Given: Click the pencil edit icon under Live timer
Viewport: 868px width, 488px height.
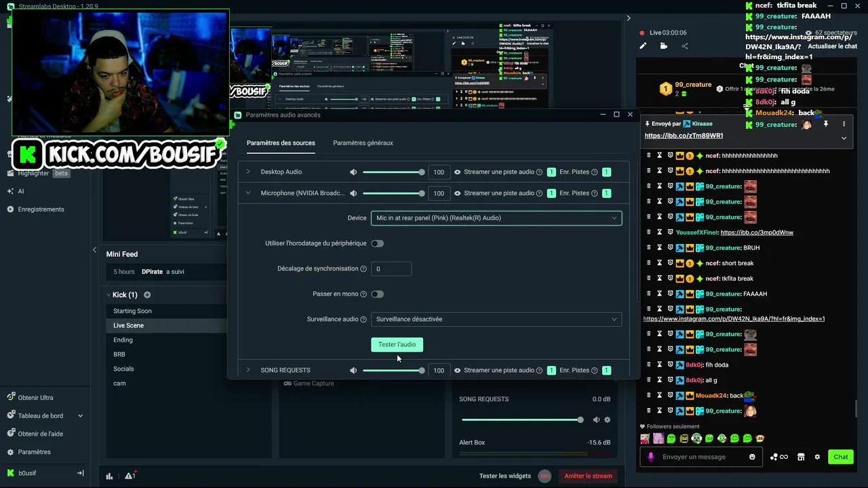Looking at the screenshot, I should (x=643, y=46).
